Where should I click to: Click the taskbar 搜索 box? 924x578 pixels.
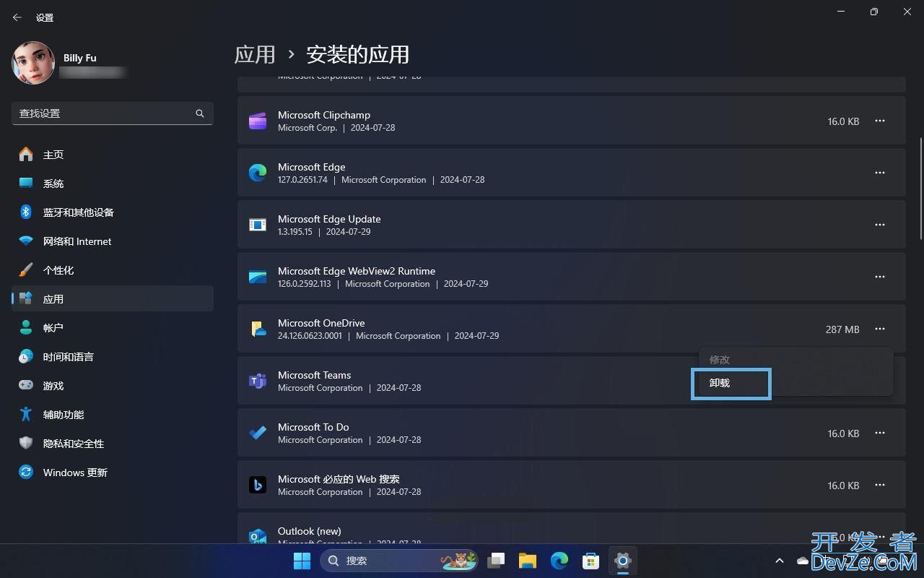[399, 561]
